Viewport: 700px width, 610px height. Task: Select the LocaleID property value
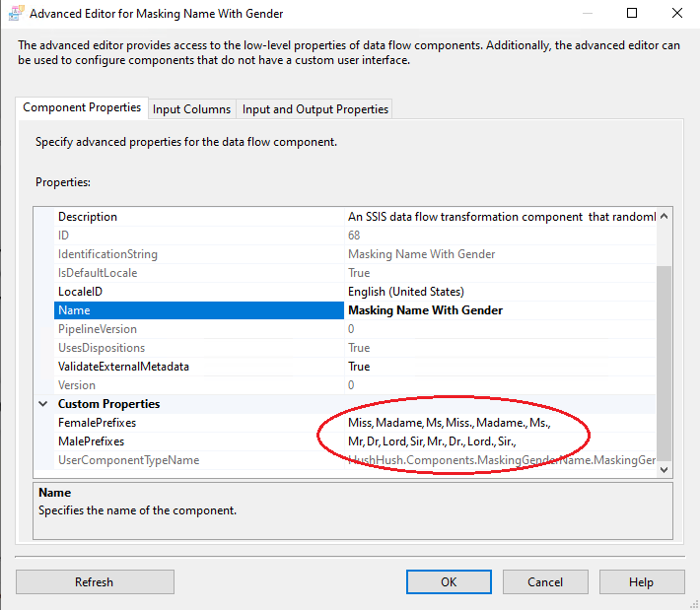pyautogui.click(x=493, y=292)
